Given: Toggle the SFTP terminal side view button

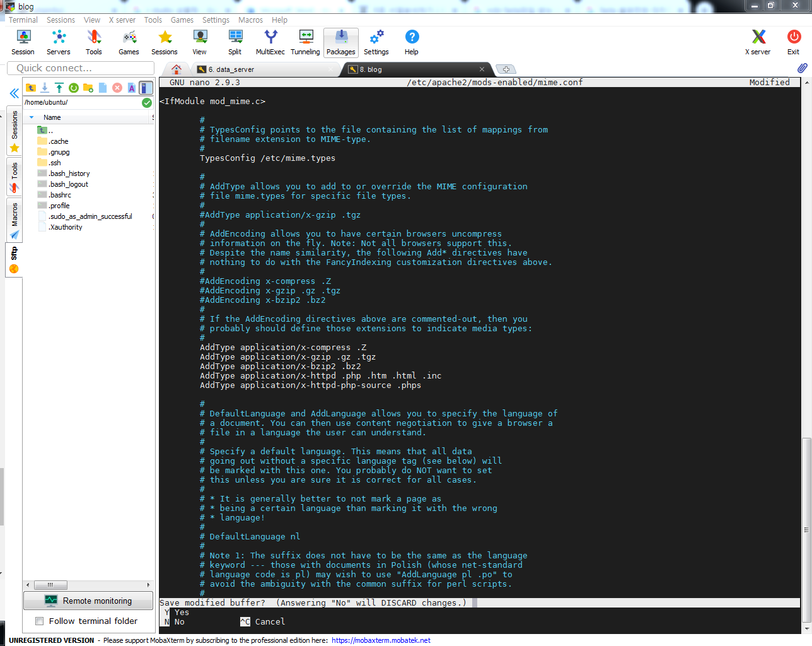Looking at the screenshot, I should (146, 88).
